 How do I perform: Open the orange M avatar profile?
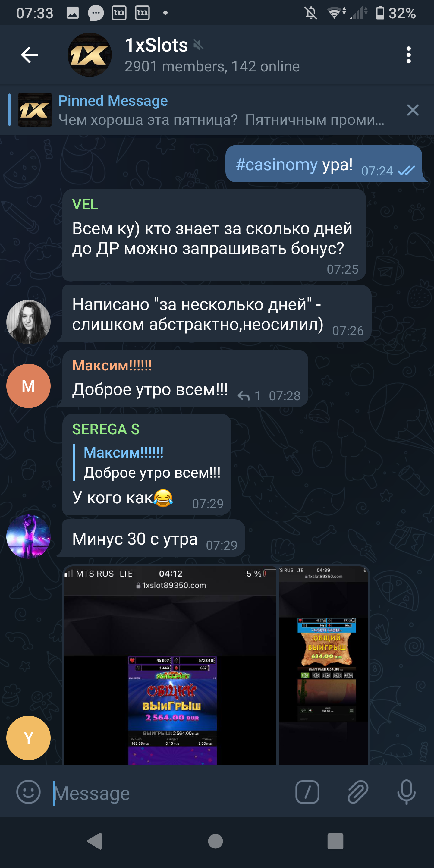click(x=29, y=386)
